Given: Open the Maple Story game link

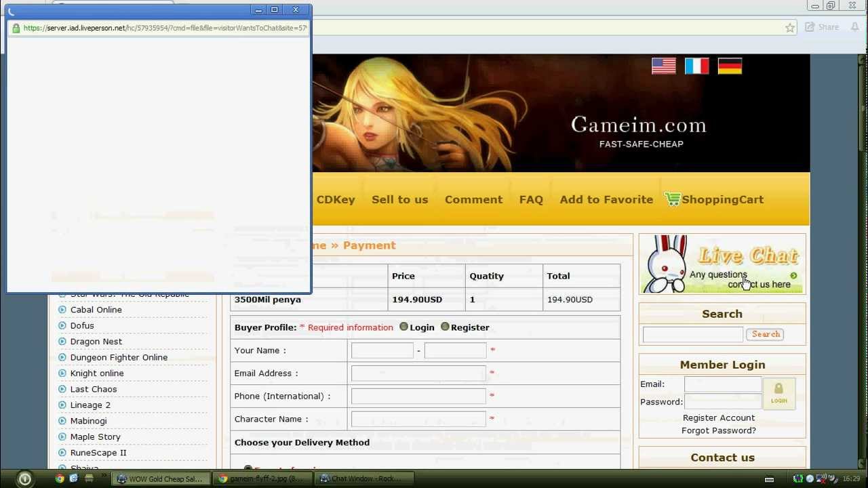Looking at the screenshot, I should [96, 436].
